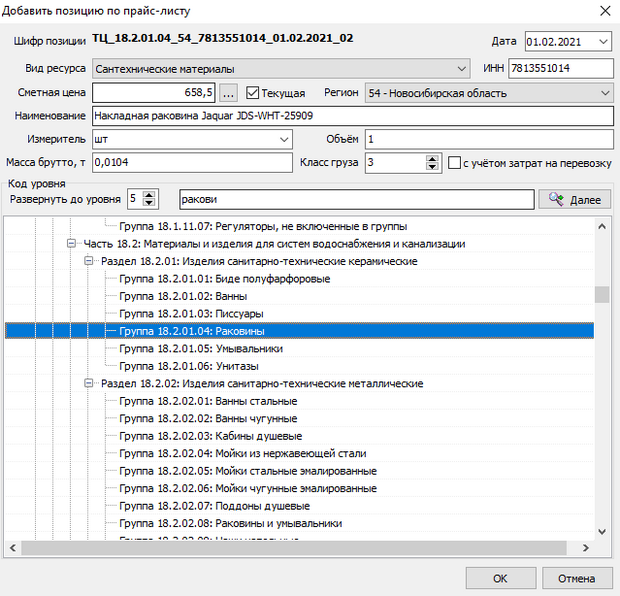Decrease Класс груза value with down arrow
The image size is (620, 596).
click(432, 167)
